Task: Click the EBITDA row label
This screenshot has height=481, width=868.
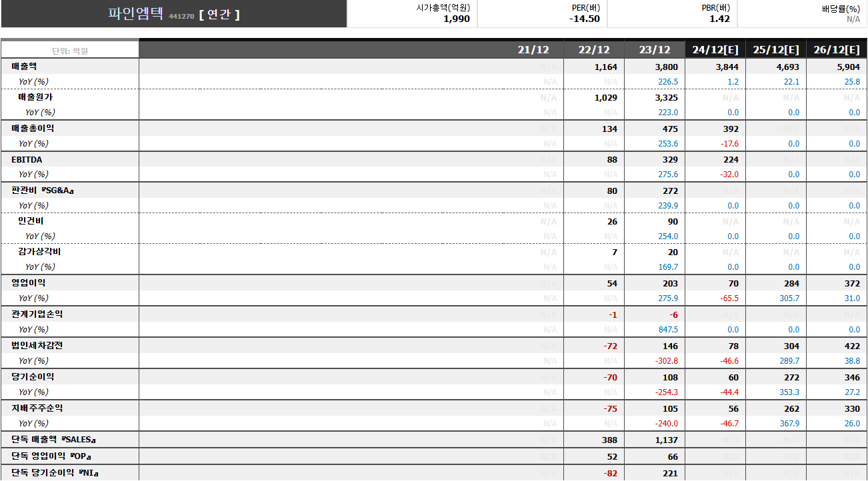Action: (27, 160)
